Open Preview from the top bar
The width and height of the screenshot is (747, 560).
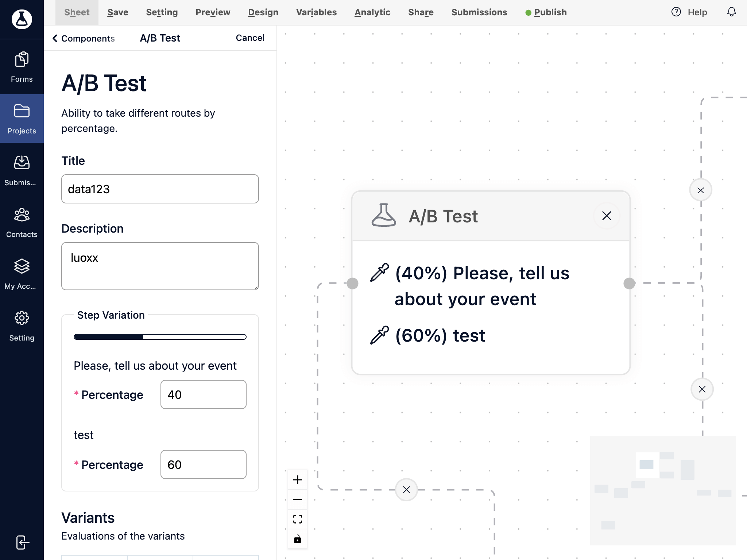click(213, 12)
